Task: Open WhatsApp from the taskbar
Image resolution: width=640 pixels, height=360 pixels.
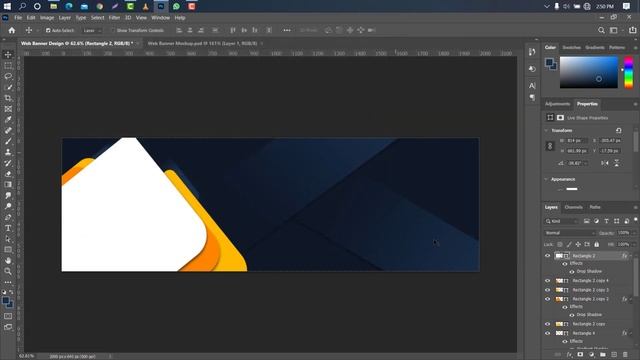Action: (x=176, y=6)
